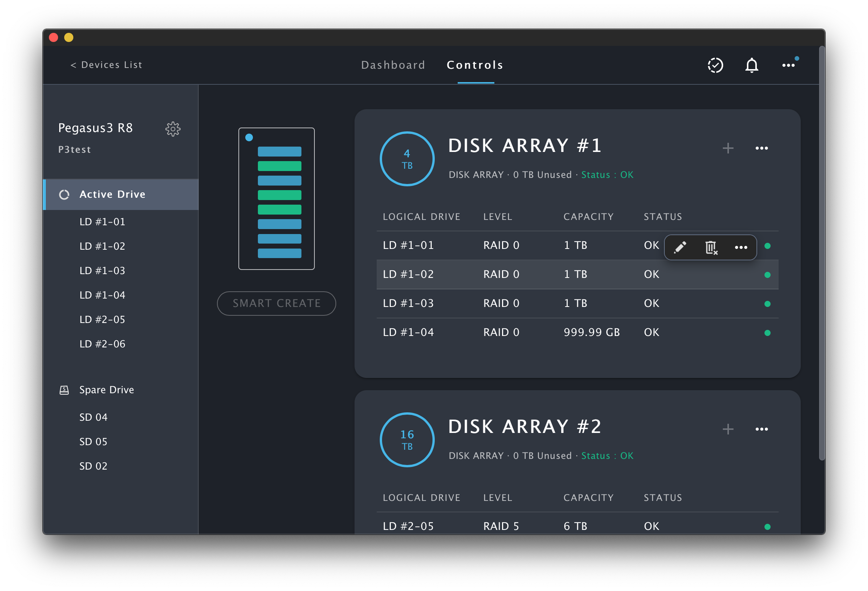
Task: Click green status dot for LD #2-05
Action: pos(767,527)
